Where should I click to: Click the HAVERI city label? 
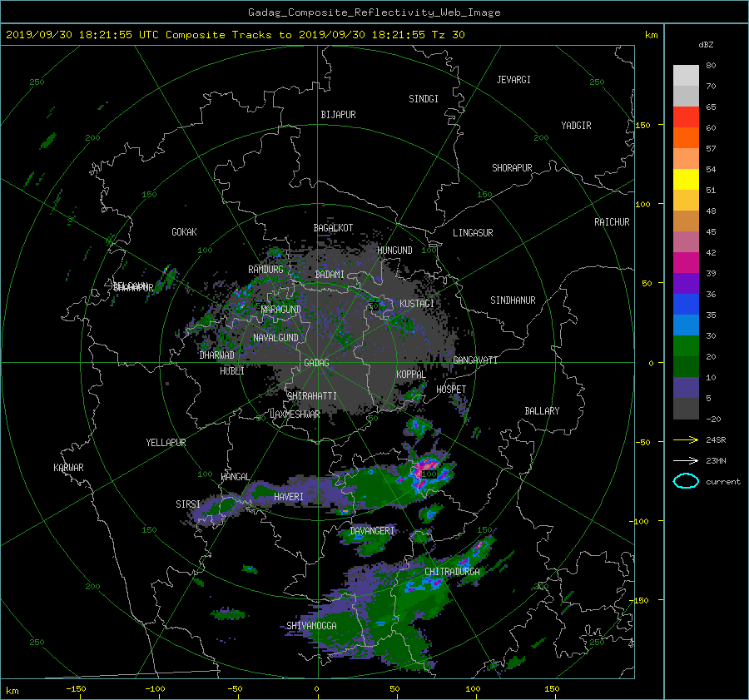tap(289, 497)
